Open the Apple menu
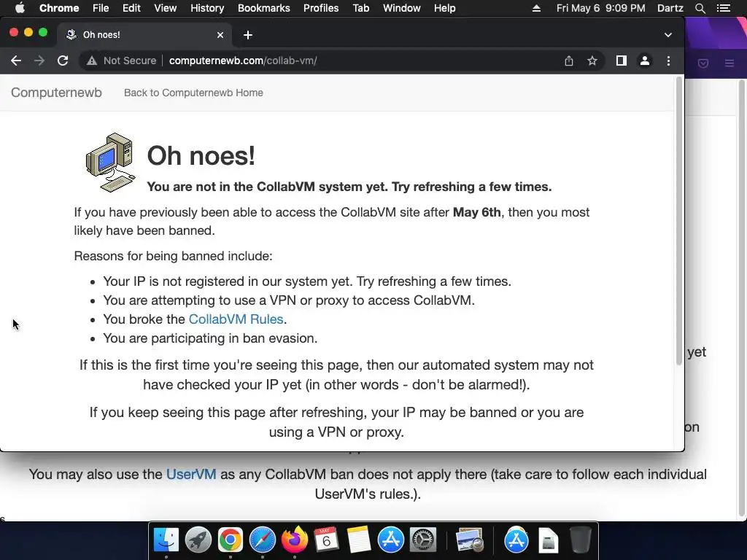This screenshot has width=747, height=560. click(x=20, y=8)
